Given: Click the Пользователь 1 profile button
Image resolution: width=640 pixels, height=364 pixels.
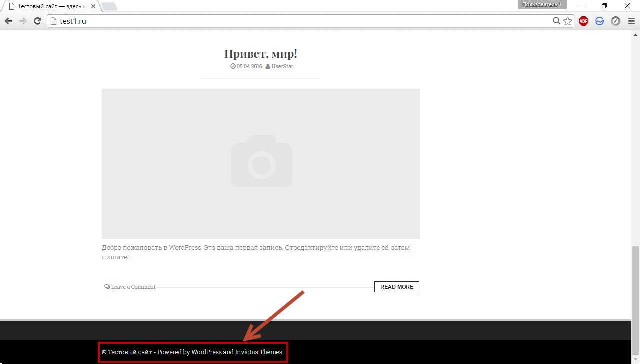Looking at the screenshot, I should (x=542, y=5).
